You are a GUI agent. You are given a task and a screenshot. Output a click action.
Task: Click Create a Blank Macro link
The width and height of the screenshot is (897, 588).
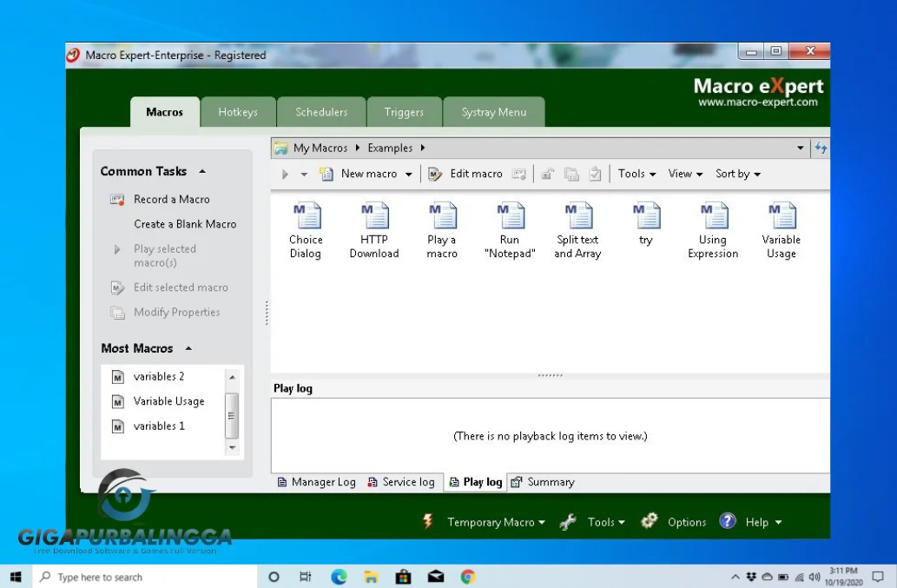pos(185,224)
